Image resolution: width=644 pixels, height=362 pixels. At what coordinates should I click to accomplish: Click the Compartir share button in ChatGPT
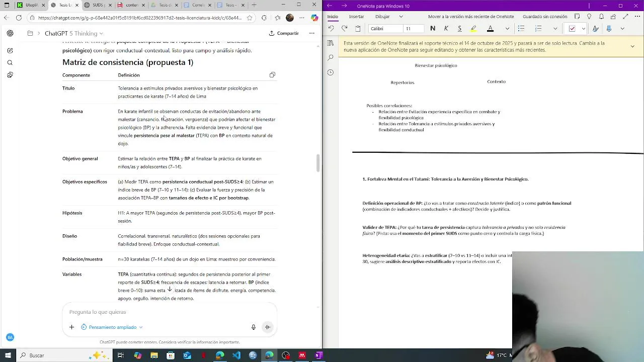click(284, 33)
